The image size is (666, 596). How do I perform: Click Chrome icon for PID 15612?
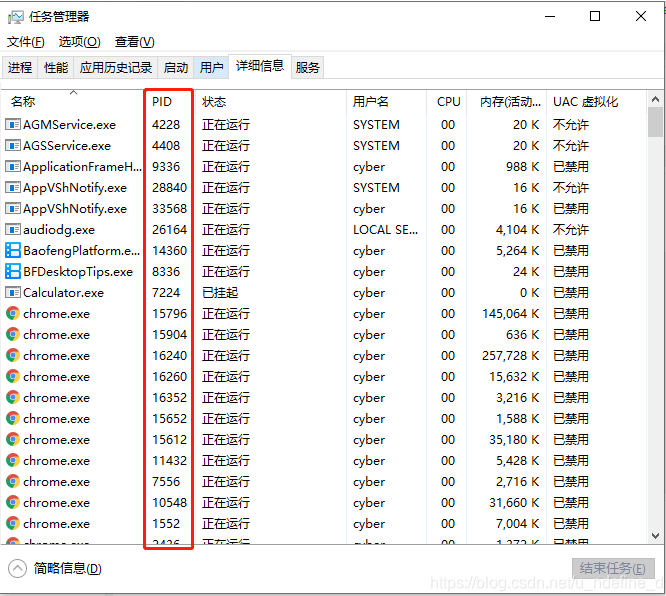(x=13, y=440)
